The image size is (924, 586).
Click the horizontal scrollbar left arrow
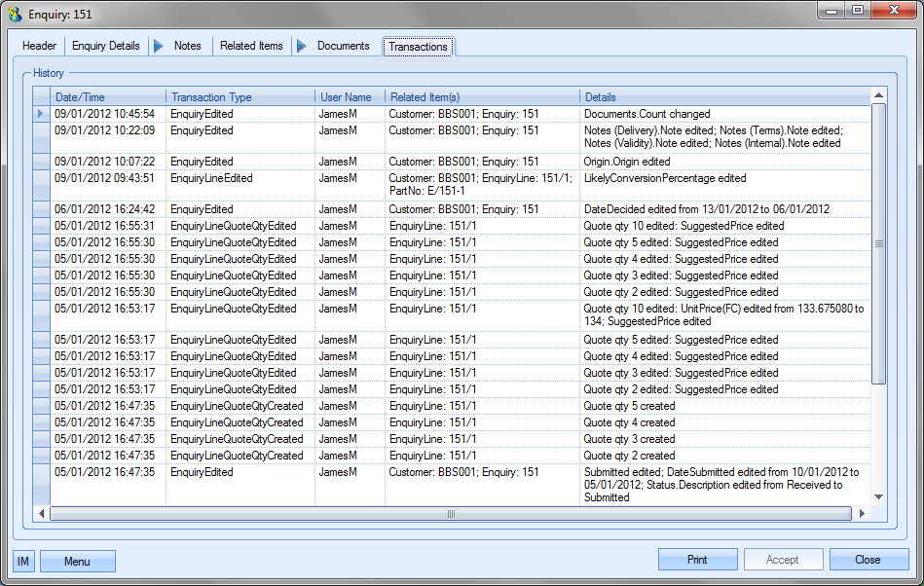42,513
